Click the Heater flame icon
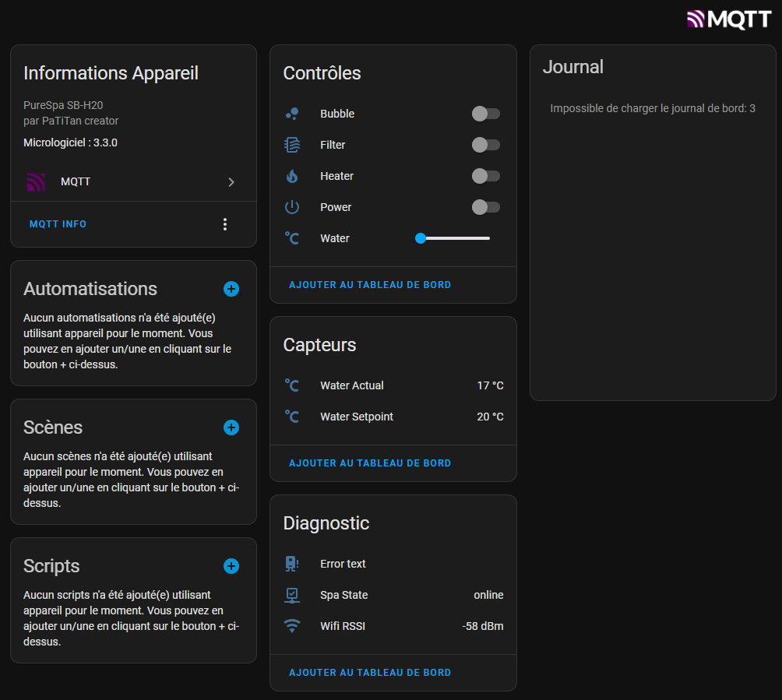The width and height of the screenshot is (782, 700). 292,176
